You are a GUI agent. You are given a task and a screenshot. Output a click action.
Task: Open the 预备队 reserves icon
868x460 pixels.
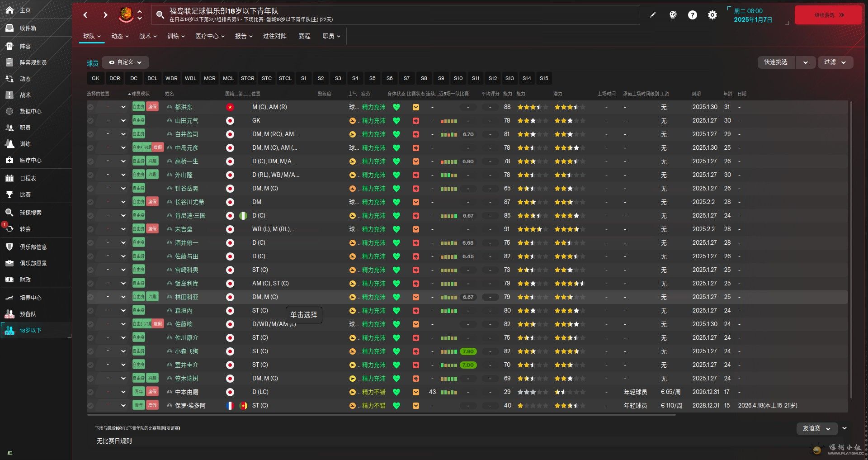coord(9,314)
